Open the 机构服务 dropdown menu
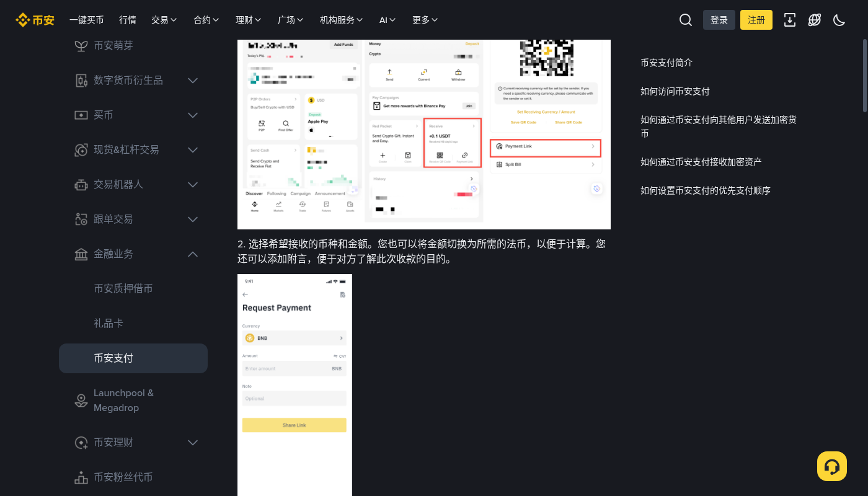Screen dimensions: 868x496 pos(342,20)
